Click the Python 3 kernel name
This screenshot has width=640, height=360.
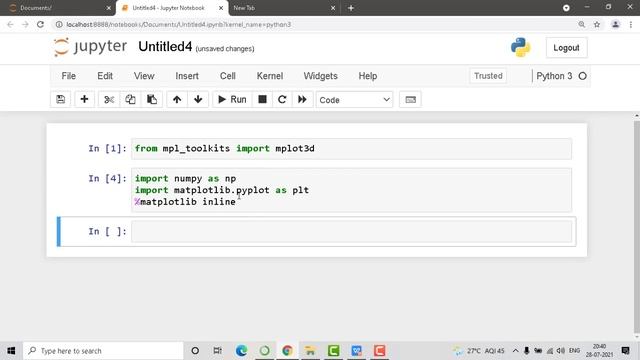[554, 76]
